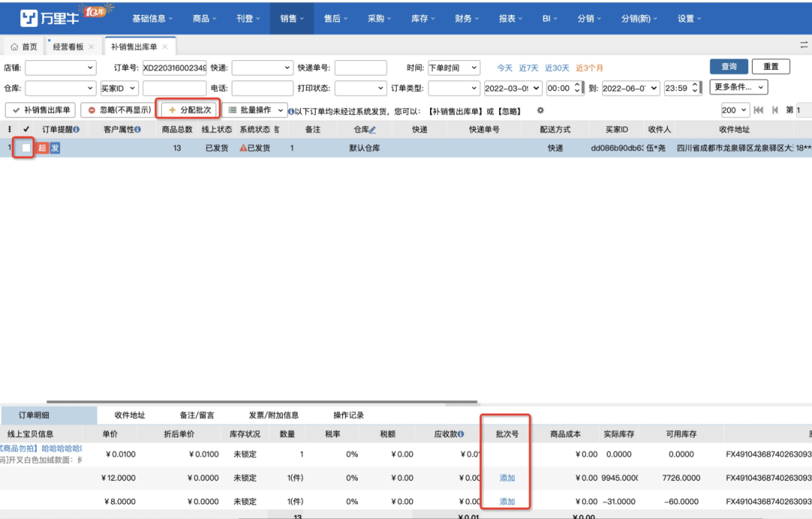Open the 财务 menu

click(467, 19)
